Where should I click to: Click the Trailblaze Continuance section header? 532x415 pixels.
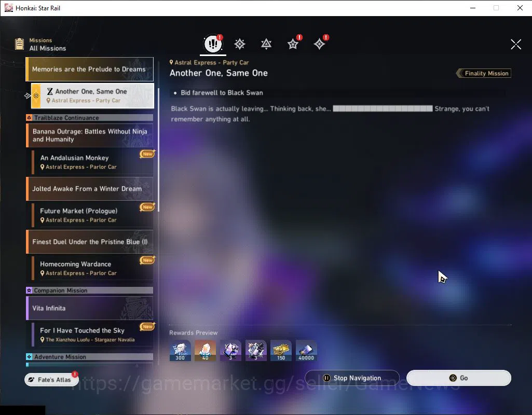point(90,118)
